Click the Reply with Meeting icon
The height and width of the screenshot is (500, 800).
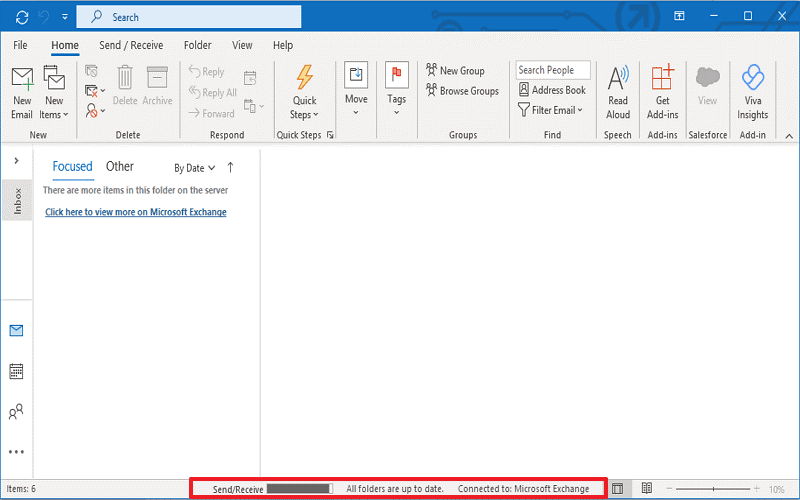[250, 78]
